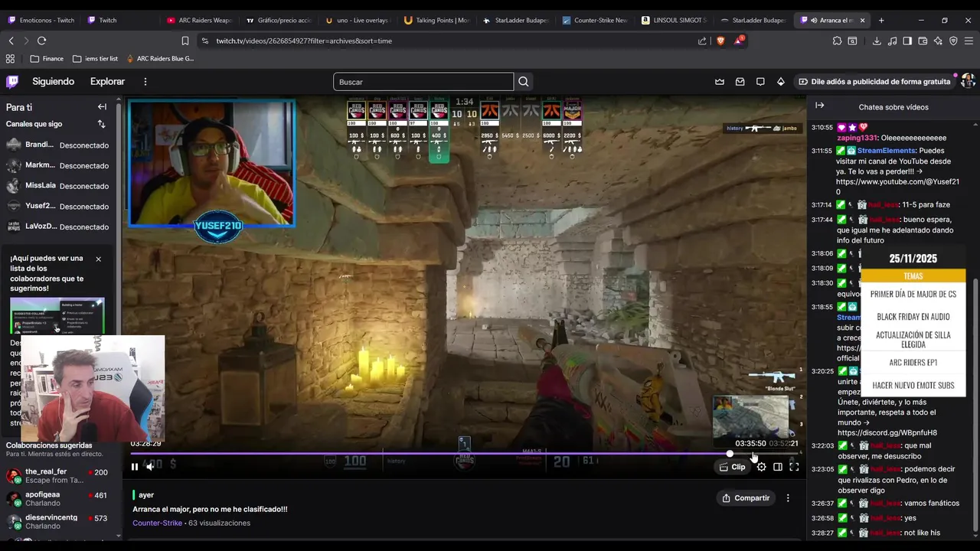Image resolution: width=980 pixels, height=551 pixels.
Task: Open MissLaia followed channel
Action: coord(58,186)
